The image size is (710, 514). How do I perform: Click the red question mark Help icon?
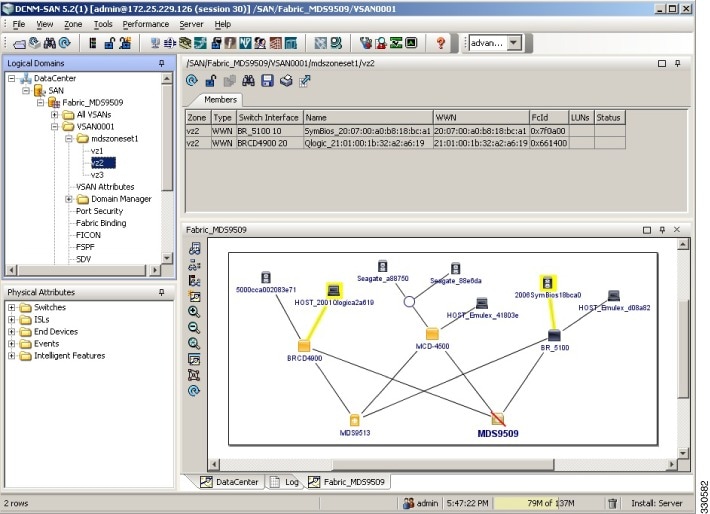tap(440, 43)
